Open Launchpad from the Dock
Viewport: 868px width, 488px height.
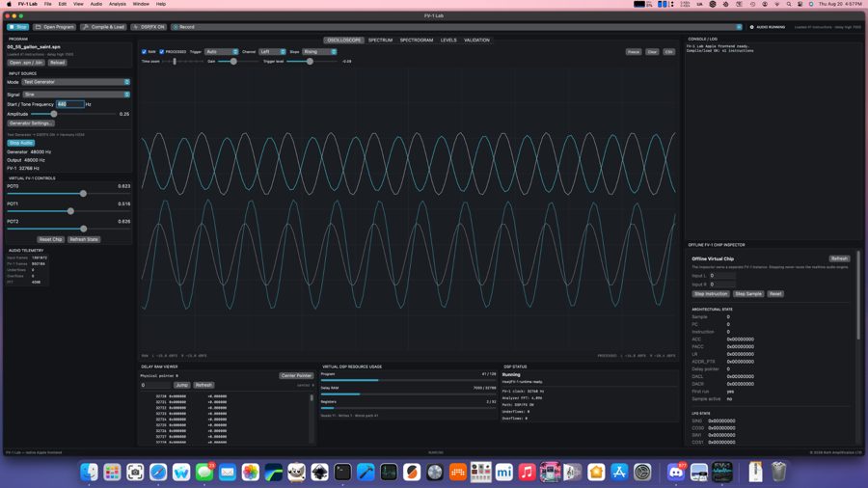click(x=113, y=472)
